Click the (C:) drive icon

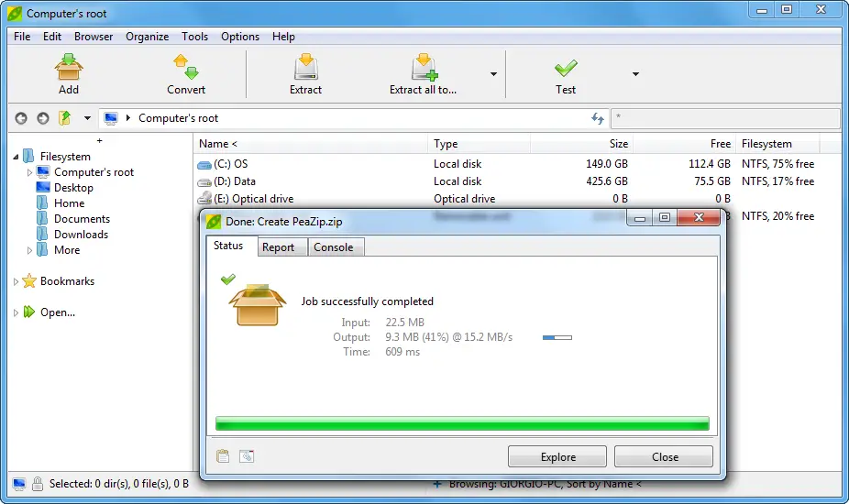coord(204,165)
